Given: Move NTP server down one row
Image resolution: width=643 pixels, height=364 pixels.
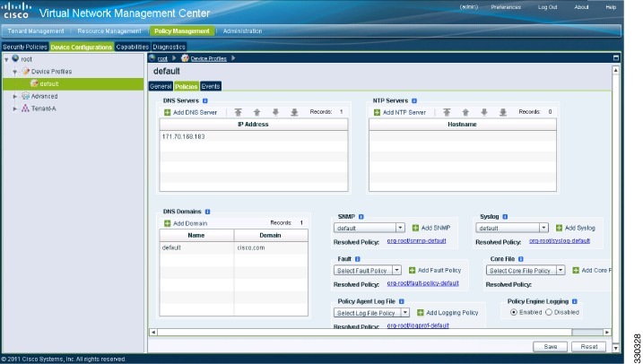Looking at the screenshot, I should 484,112.
